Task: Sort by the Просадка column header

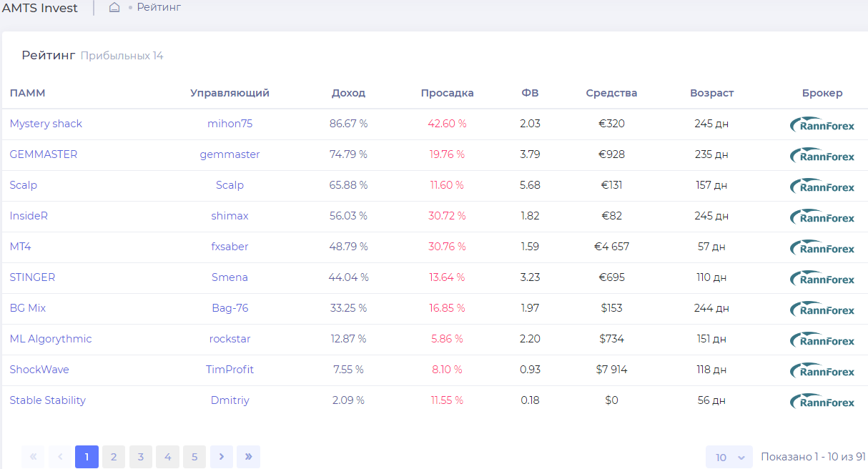Action: pyautogui.click(x=447, y=93)
